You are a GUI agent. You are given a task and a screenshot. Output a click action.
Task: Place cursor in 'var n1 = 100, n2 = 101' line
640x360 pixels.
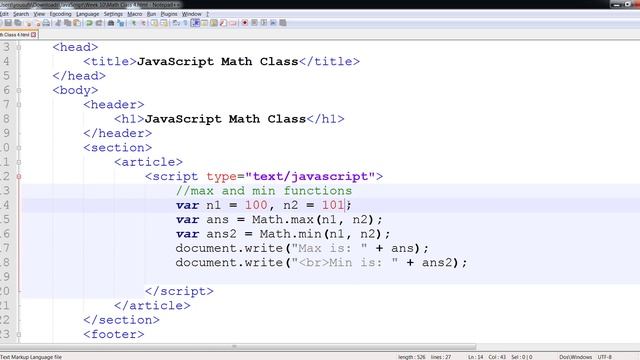[x=263, y=205]
